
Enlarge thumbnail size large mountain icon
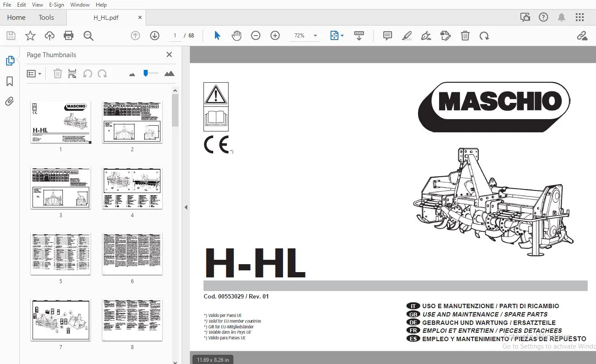169,73
